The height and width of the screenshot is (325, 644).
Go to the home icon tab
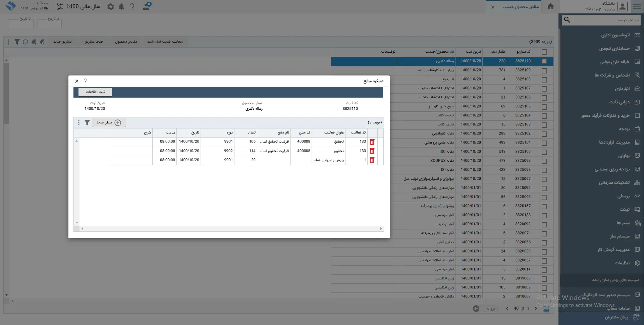point(550,7)
